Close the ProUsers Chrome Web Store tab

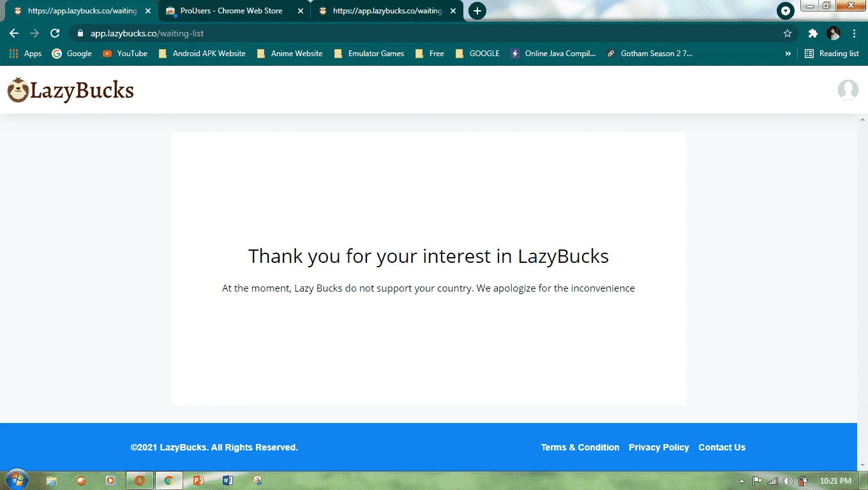coord(301,11)
